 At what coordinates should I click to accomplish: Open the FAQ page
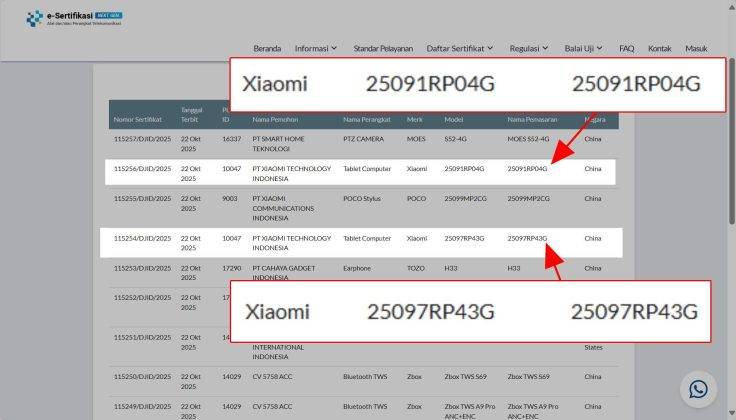pos(627,48)
